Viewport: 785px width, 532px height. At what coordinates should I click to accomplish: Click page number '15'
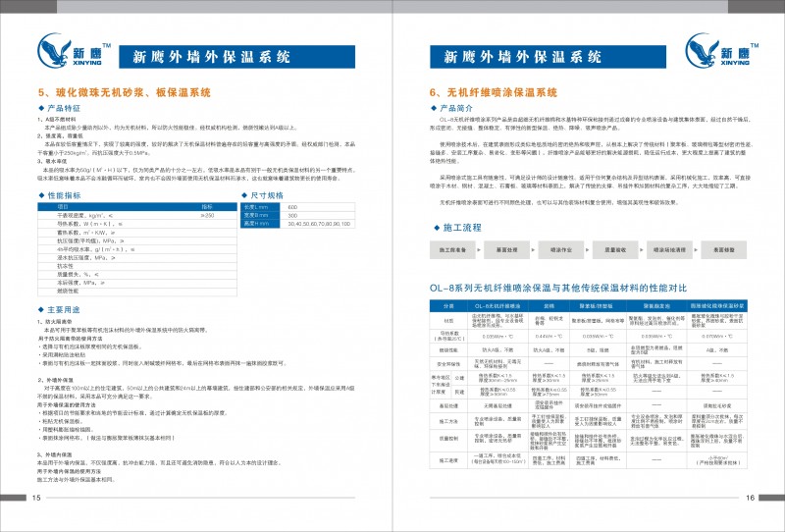[36, 498]
